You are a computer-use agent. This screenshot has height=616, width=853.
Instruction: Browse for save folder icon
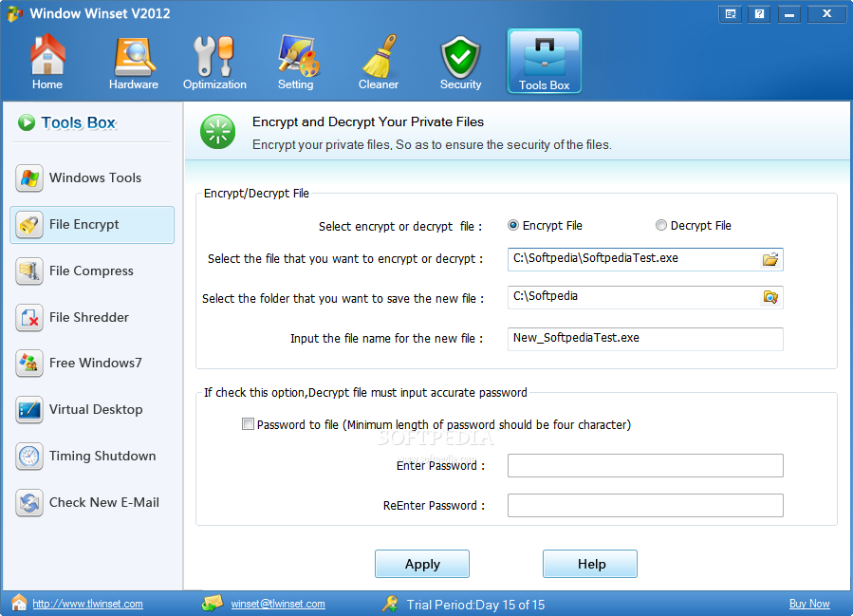pyautogui.click(x=770, y=297)
